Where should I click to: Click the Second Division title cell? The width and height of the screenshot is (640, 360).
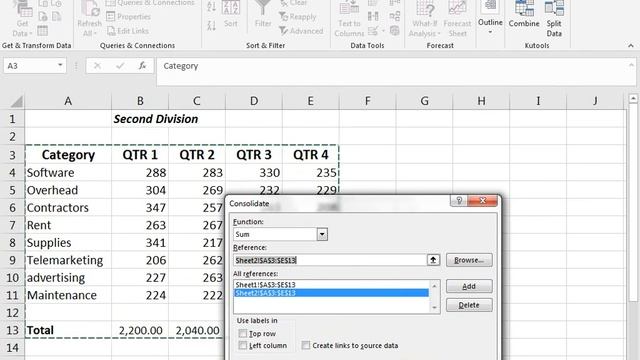[x=156, y=119]
